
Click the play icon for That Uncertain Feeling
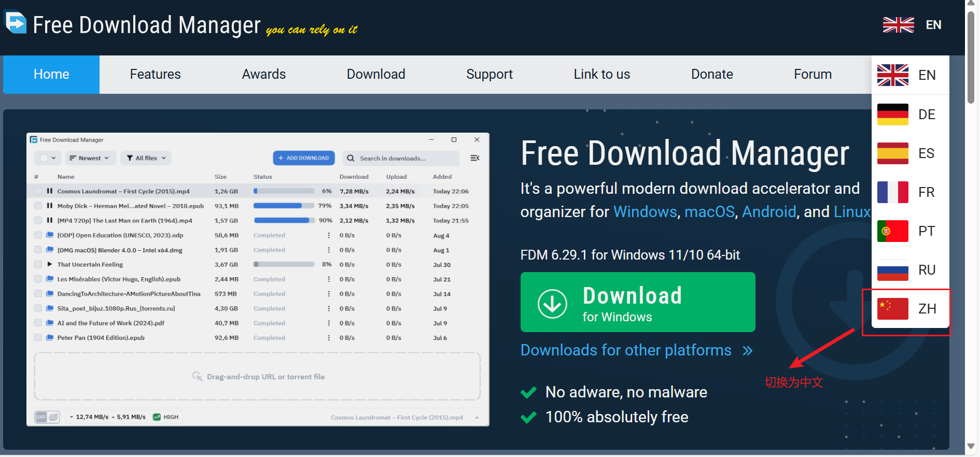coord(50,264)
